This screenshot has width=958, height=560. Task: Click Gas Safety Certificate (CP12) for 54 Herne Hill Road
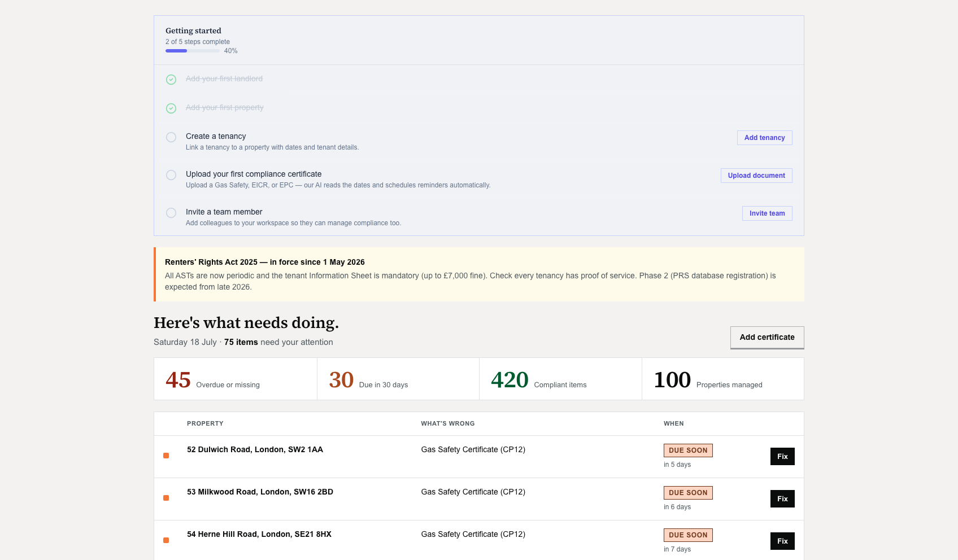473,534
